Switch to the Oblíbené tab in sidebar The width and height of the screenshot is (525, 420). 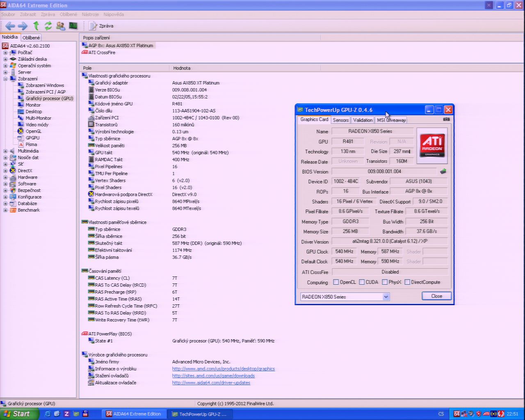[x=31, y=37]
